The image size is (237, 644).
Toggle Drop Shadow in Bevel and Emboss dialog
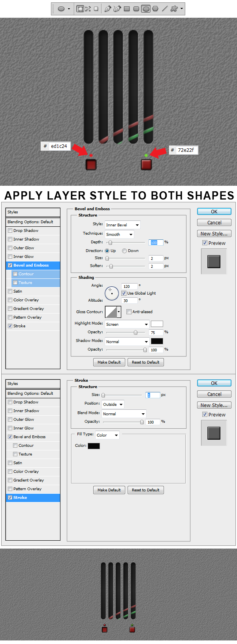click(x=10, y=230)
